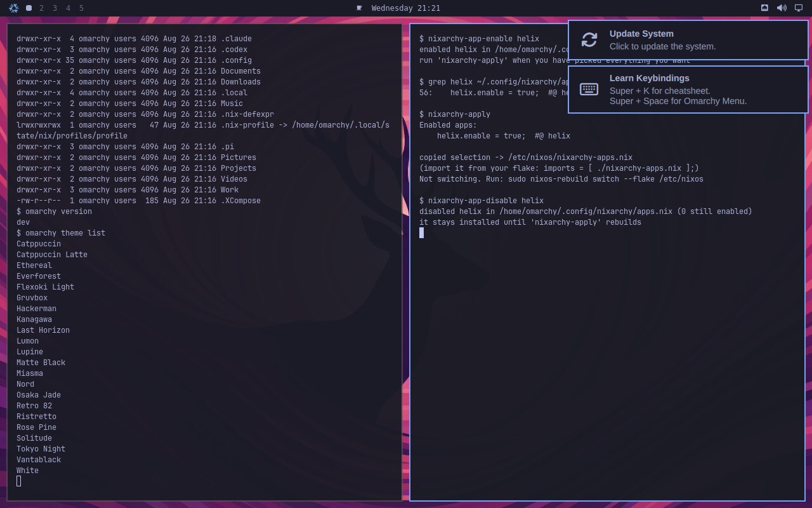The height and width of the screenshot is (508, 812).
Task: Click the Learn Keybindings notification
Action: pos(688,90)
